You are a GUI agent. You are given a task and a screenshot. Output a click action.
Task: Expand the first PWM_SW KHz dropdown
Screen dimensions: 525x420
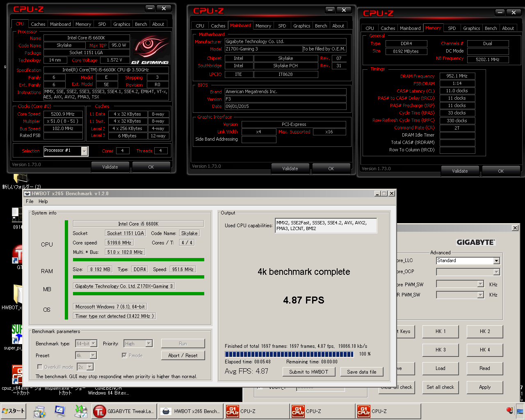pos(480,284)
